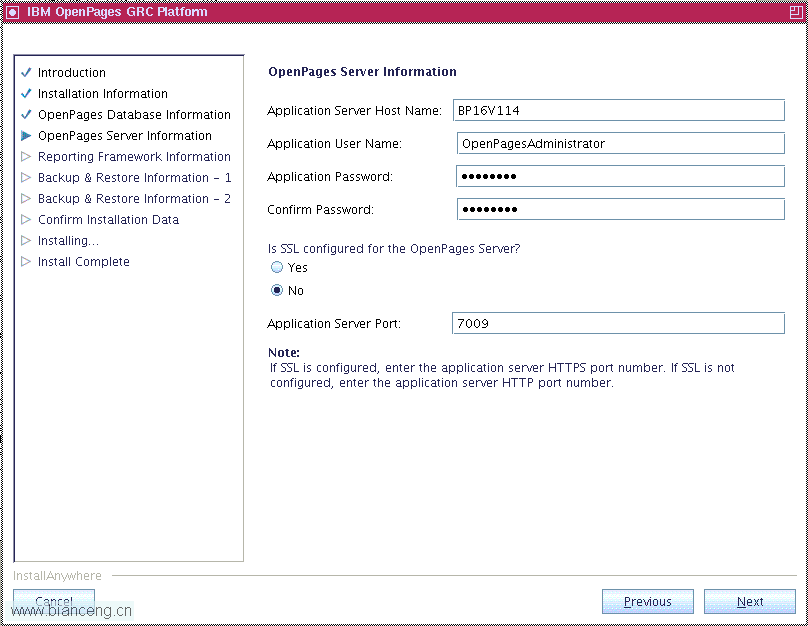
Task: Click the Next button
Action: (x=750, y=601)
